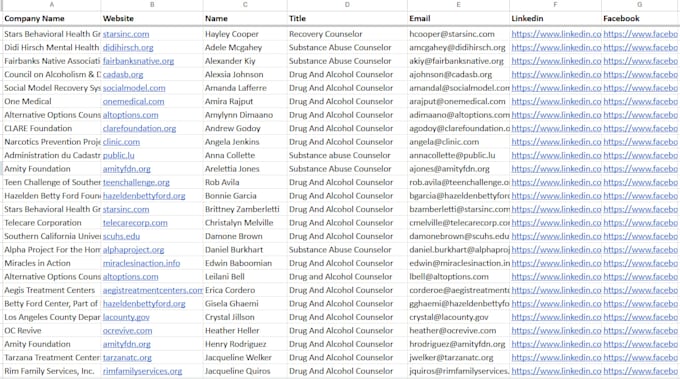Screen dimensions: 680x379
Task: Select the Company Name header cell
Action: click(x=52, y=18)
